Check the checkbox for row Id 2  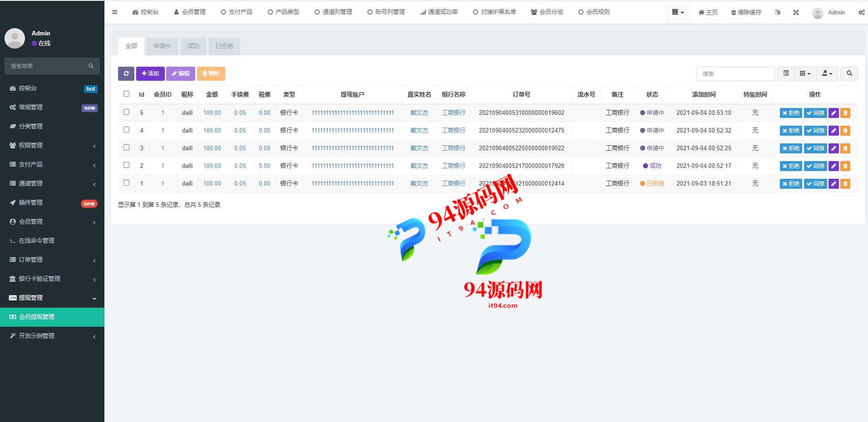127,165
